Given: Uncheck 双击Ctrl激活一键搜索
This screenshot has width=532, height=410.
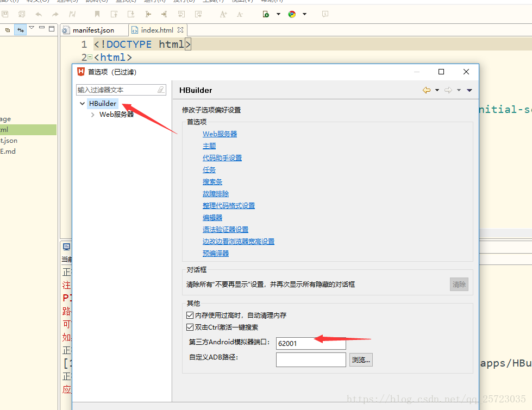Looking at the screenshot, I should (x=190, y=327).
